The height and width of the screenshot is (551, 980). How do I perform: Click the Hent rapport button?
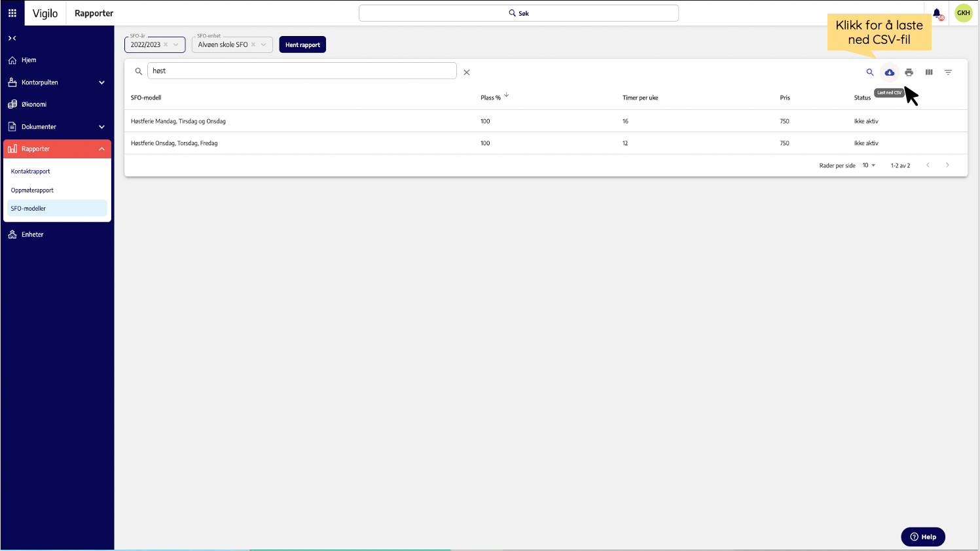coord(302,44)
